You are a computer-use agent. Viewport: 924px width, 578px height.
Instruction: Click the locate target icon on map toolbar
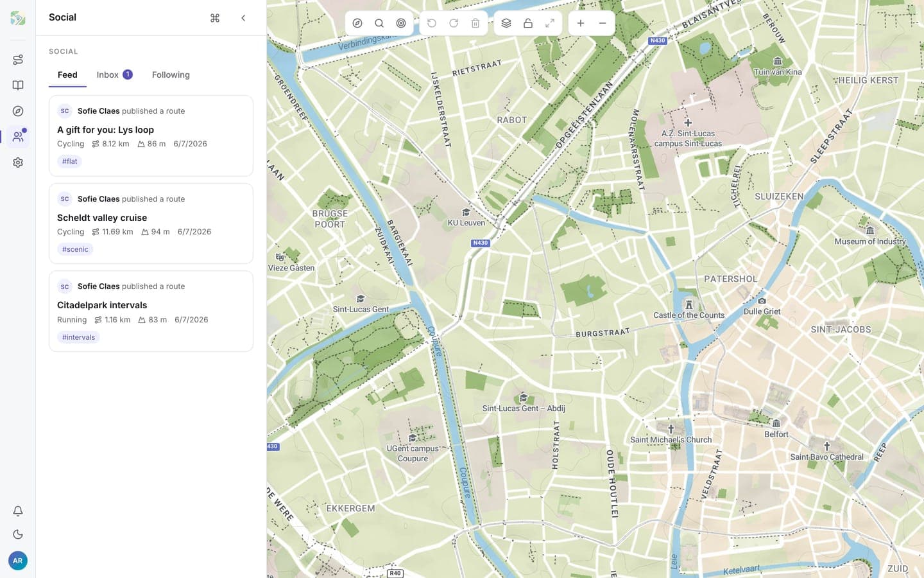[401, 23]
